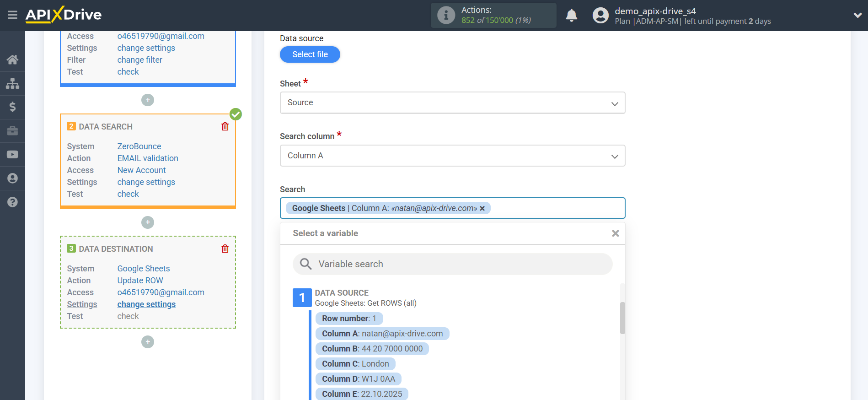This screenshot has width=868, height=400.
Task: Close the Select a variable panel
Action: (x=616, y=233)
